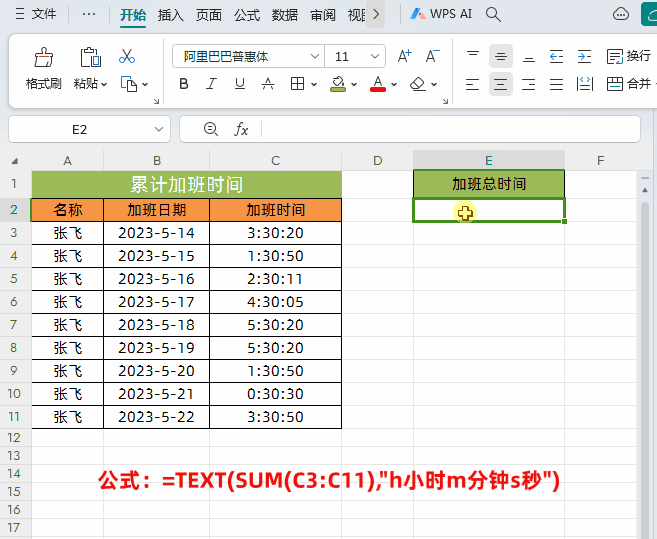Expand the clear options arrow
657x539 pixels.
tap(434, 84)
